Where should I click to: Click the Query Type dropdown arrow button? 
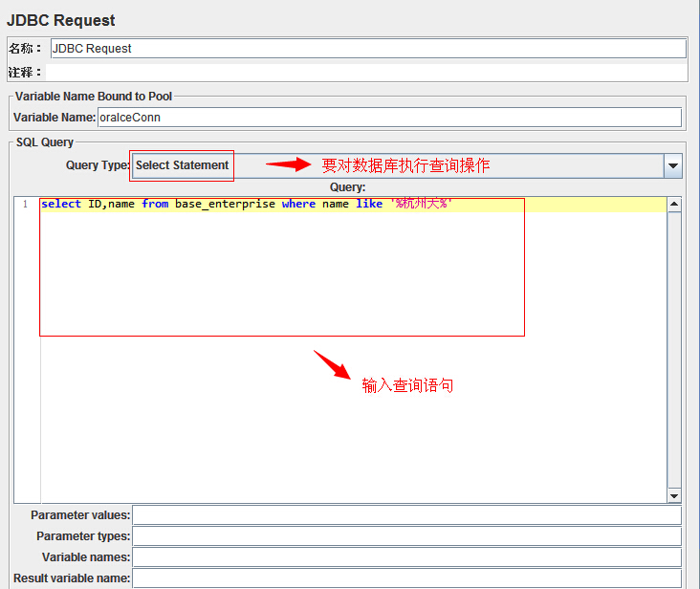673,165
